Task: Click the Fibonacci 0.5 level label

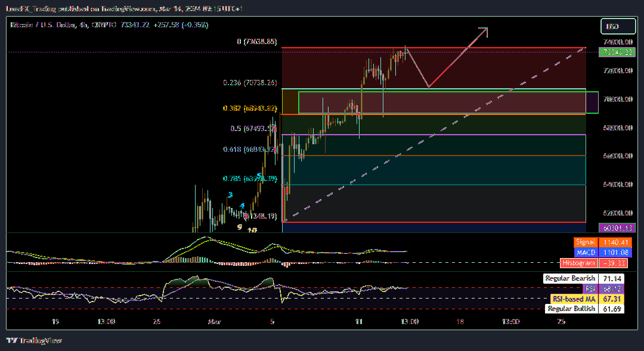Action: coord(253,129)
